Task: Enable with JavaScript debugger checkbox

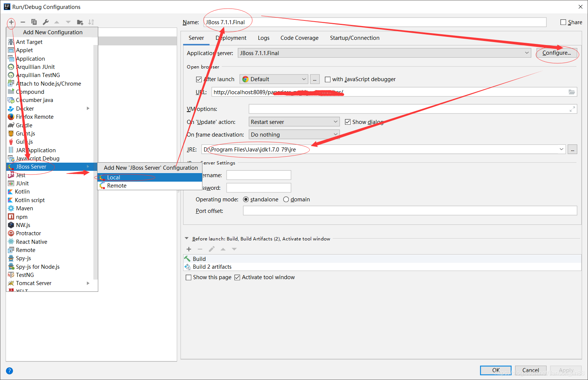Action: (327, 79)
